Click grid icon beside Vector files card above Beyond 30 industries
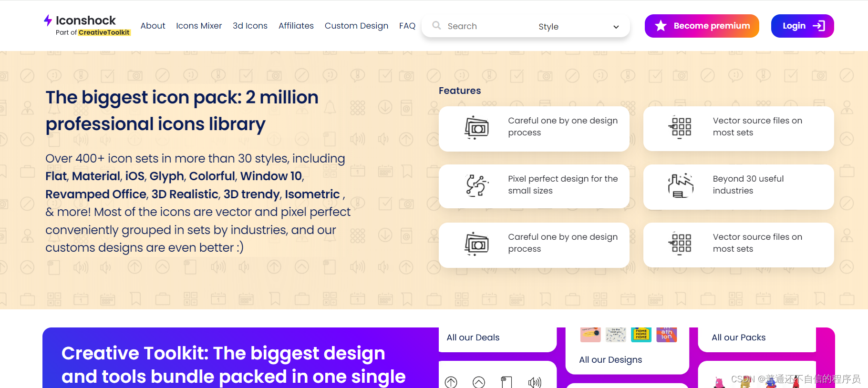Viewport: 868px width, 388px height. click(x=681, y=127)
